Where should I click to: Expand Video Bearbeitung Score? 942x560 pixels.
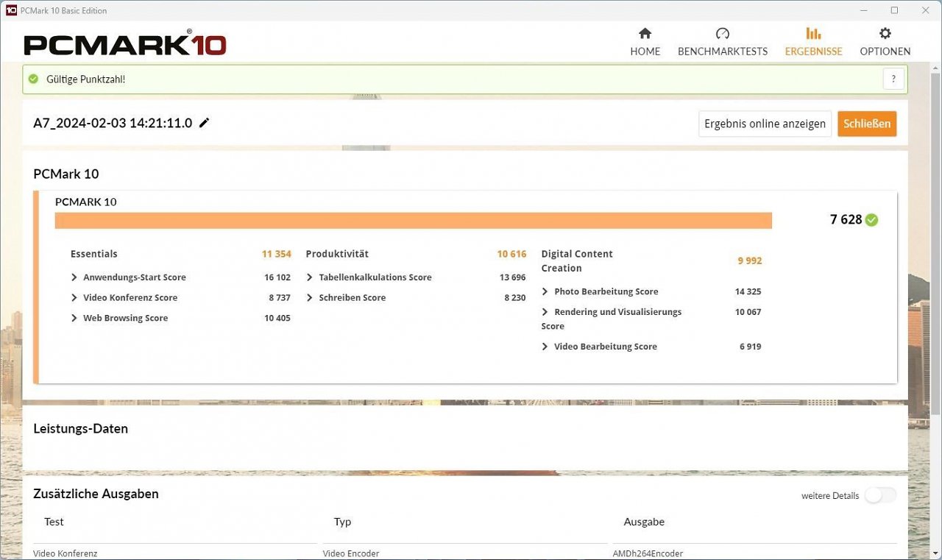(545, 347)
